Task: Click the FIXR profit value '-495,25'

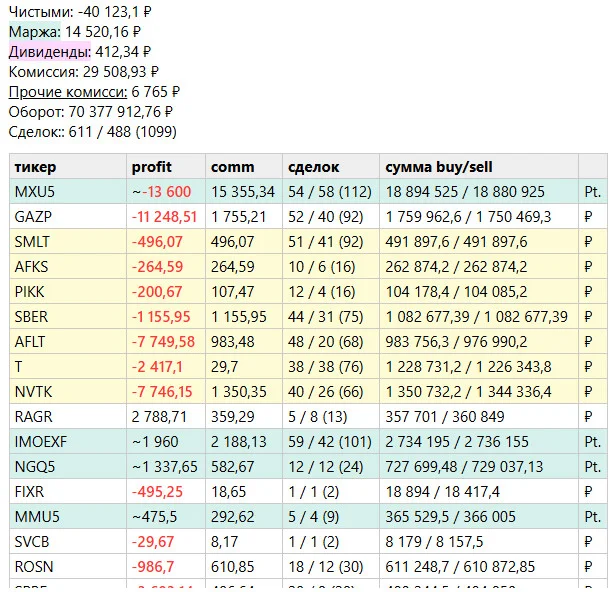Action: (157, 491)
